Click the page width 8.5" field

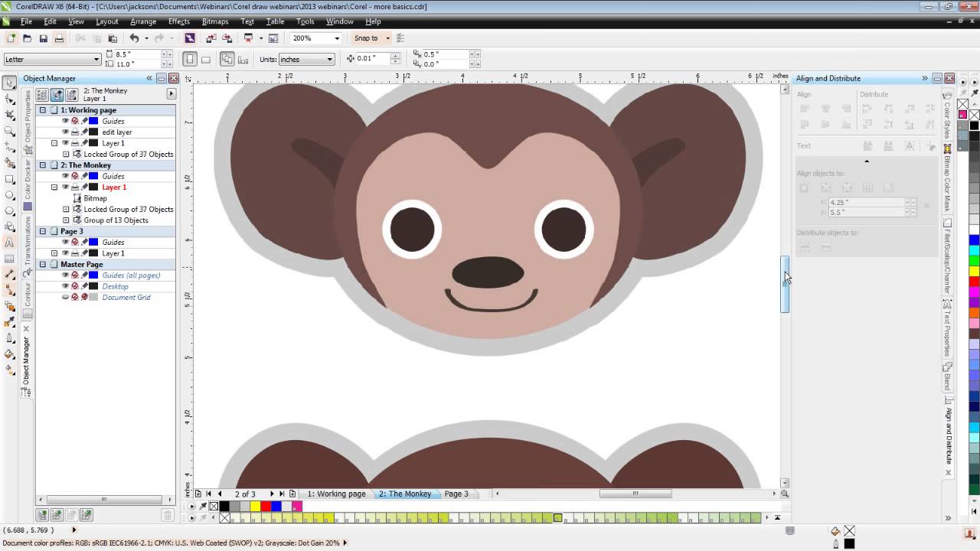[x=139, y=54]
